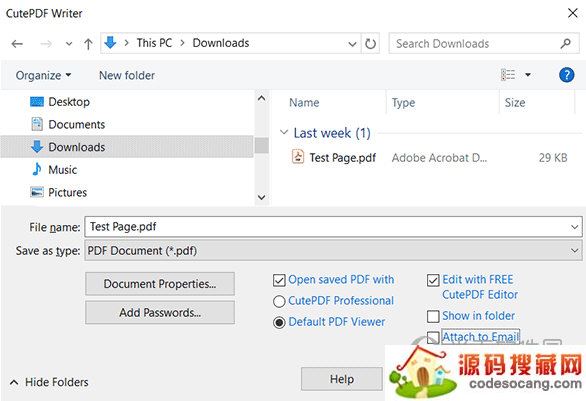Enable 'Show in folder' checkbox

point(433,317)
